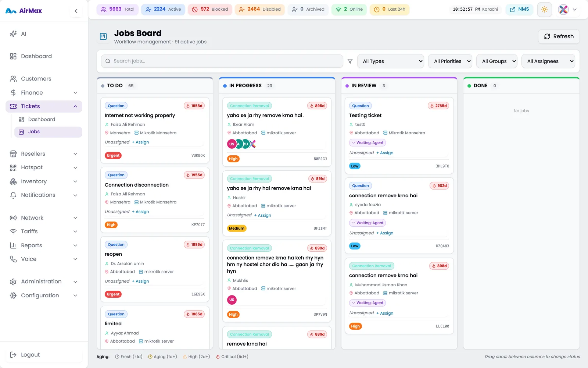Expand the Configuration menu

pos(44,296)
